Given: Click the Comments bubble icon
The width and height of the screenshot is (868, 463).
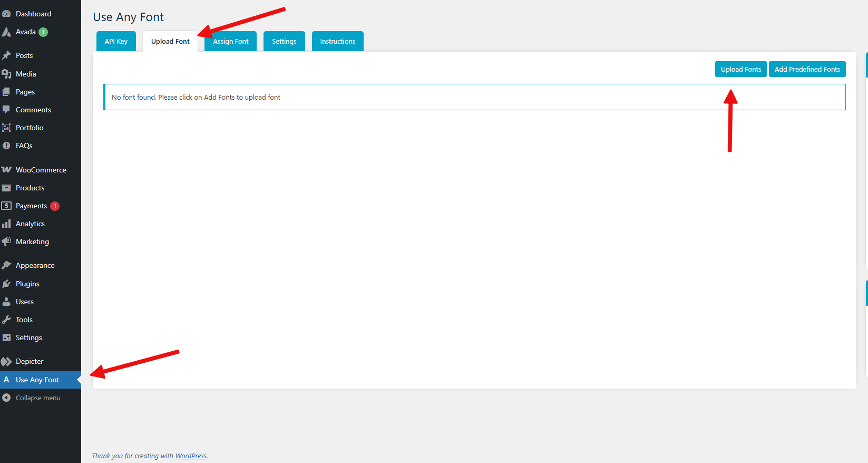Looking at the screenshot, I should (6, 110).
